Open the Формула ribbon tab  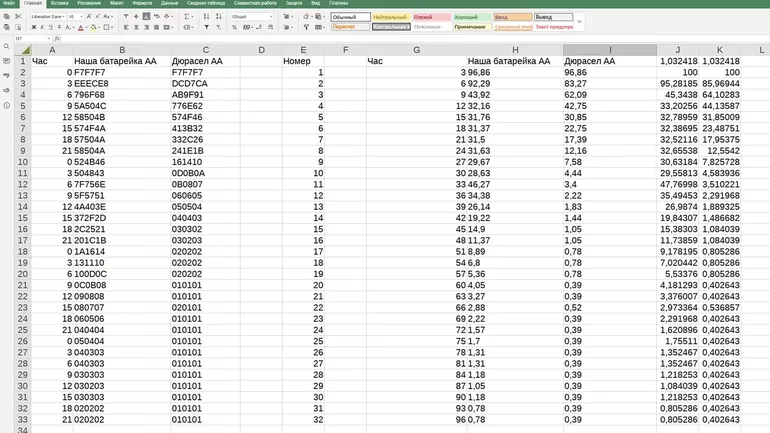click(143, 4)
